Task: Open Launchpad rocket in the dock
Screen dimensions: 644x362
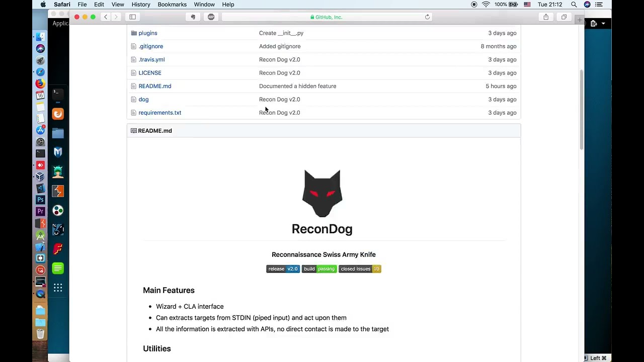Action: pyautogui.click(x=40, y=60)
